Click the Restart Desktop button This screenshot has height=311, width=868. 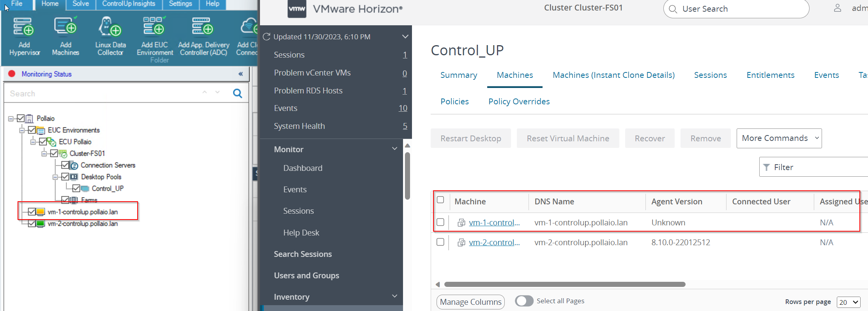point(470,138)
